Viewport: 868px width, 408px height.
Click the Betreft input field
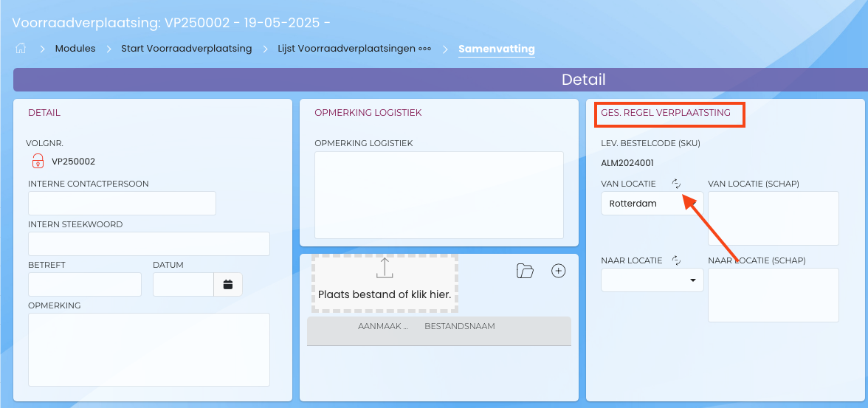85,285
